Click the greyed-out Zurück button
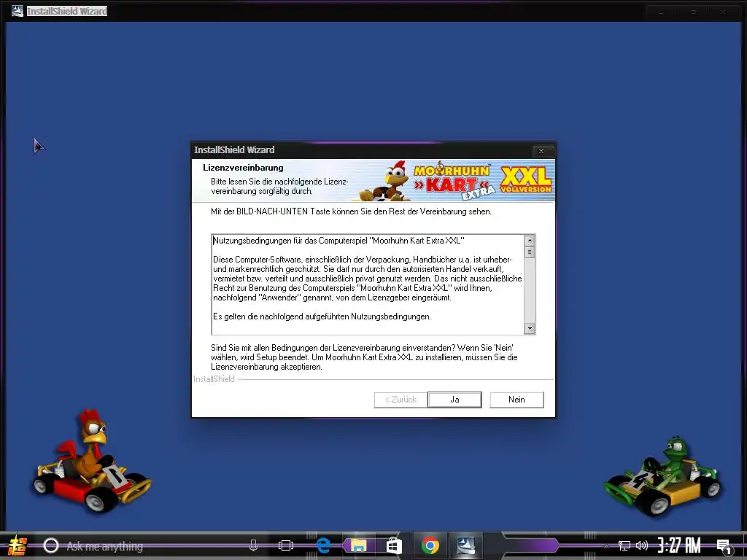 [400, 400]
